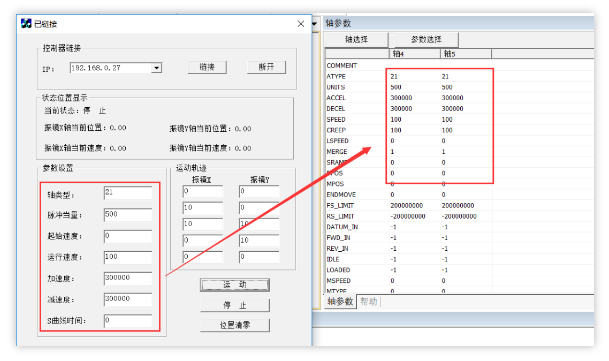Select the RS_LIMIT row label

pyautogui.click(x=340, y=216)
